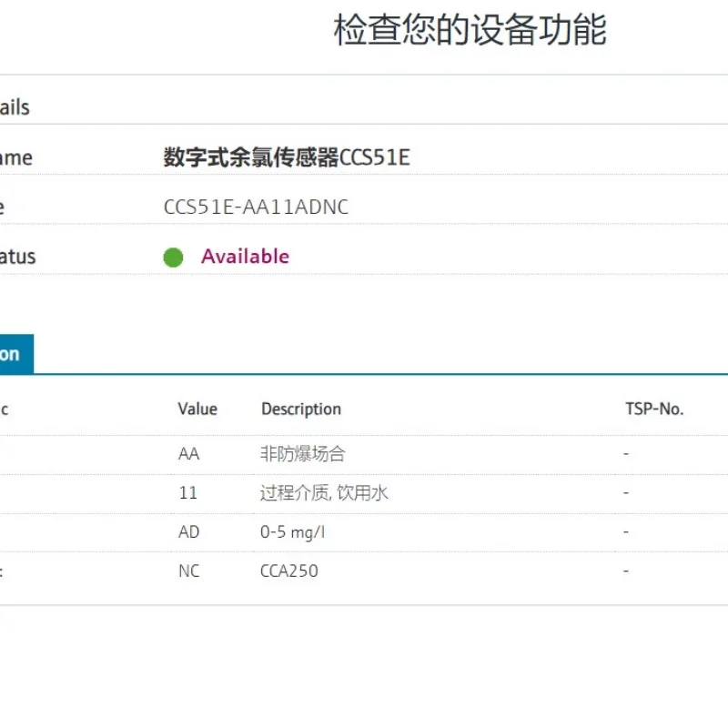The image size is (728, 728).
Task: Click the 0-5 mg/l description
Action: coord(292,532)
